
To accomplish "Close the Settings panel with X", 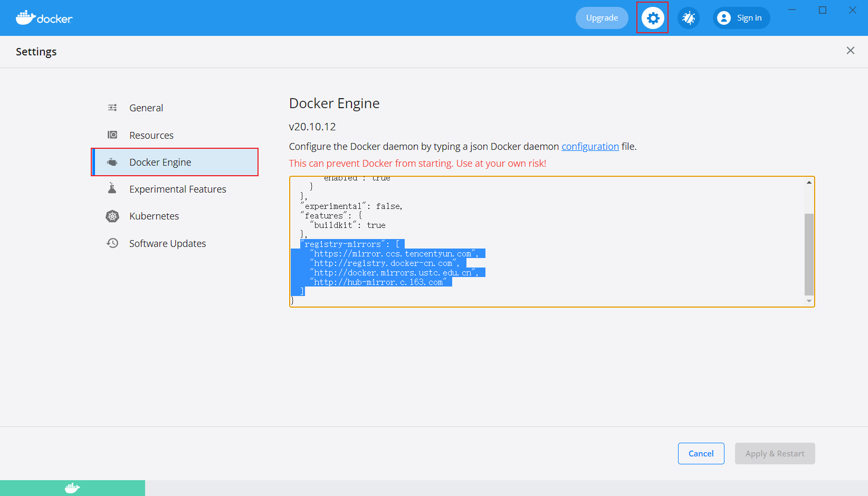I will tap(851, 50).
